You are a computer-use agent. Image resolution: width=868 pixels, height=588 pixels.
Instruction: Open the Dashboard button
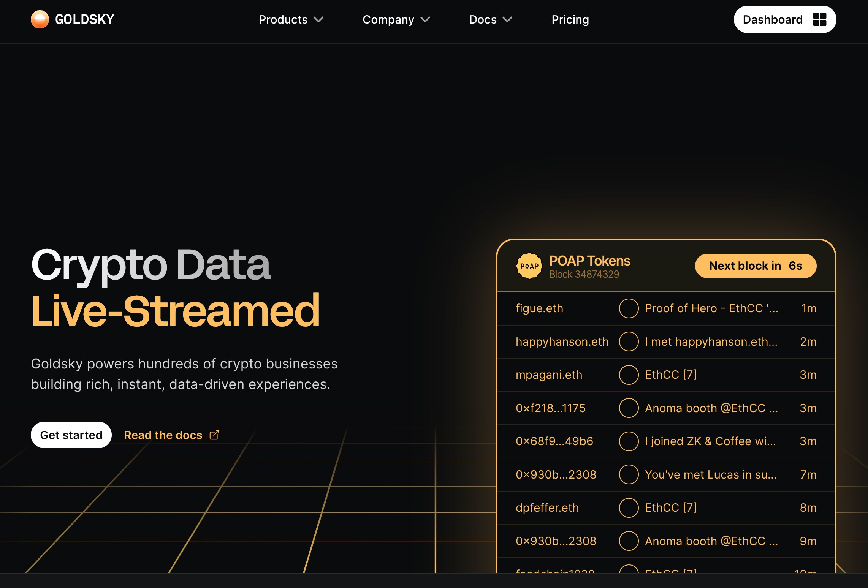pyautogui.click(x=773, y=19)
